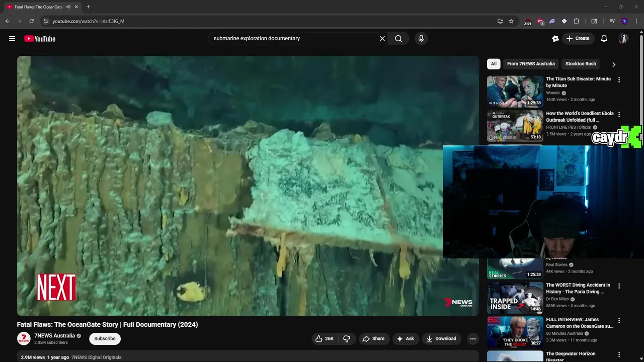Click the 7NEWS Digital Originals description text
Viewport: 644px width, 362px height.
coord(96,357)
